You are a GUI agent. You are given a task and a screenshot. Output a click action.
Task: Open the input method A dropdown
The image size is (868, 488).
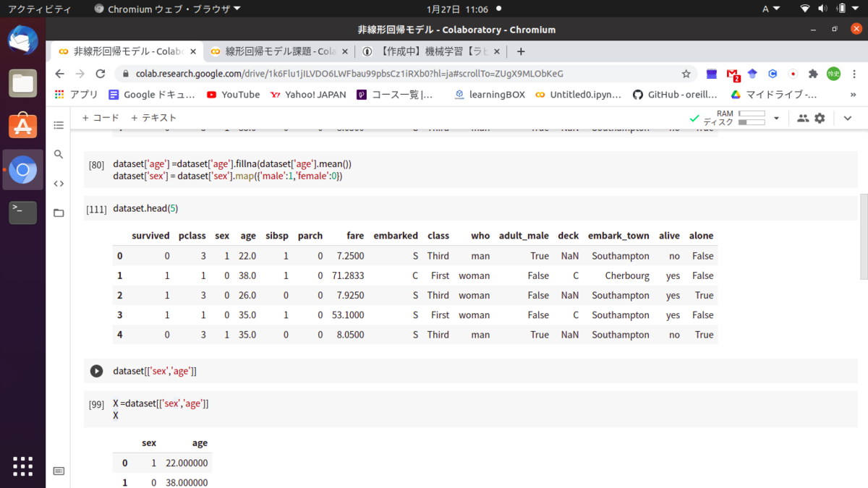coord(771,9)
